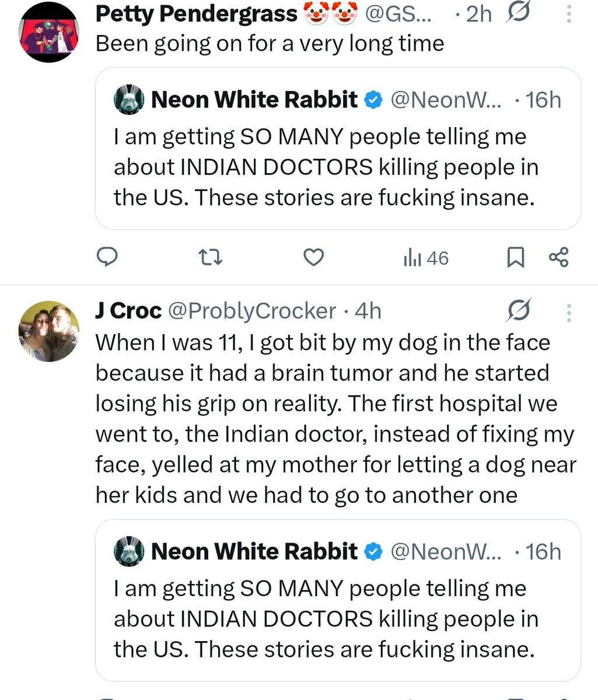Open J Croc's profile picture
This screenshot has height=700, width=598.
(x=49, y=331)
